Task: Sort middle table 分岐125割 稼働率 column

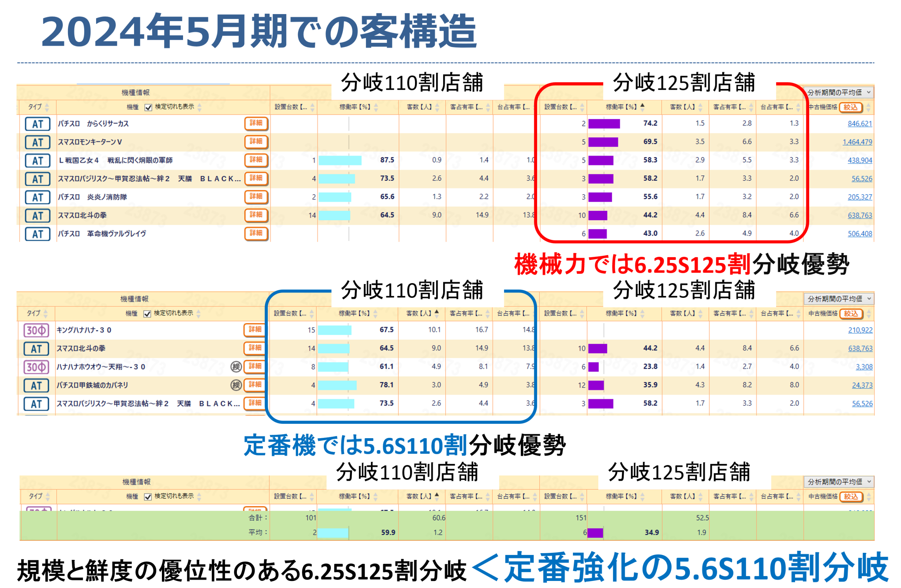Action: click(642, 314)
